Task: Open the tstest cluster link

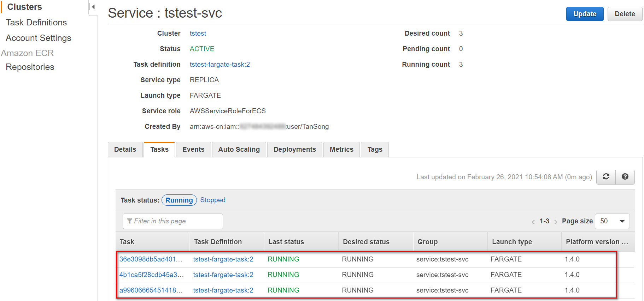Action: pyautogui.click(x=198, y=33)
